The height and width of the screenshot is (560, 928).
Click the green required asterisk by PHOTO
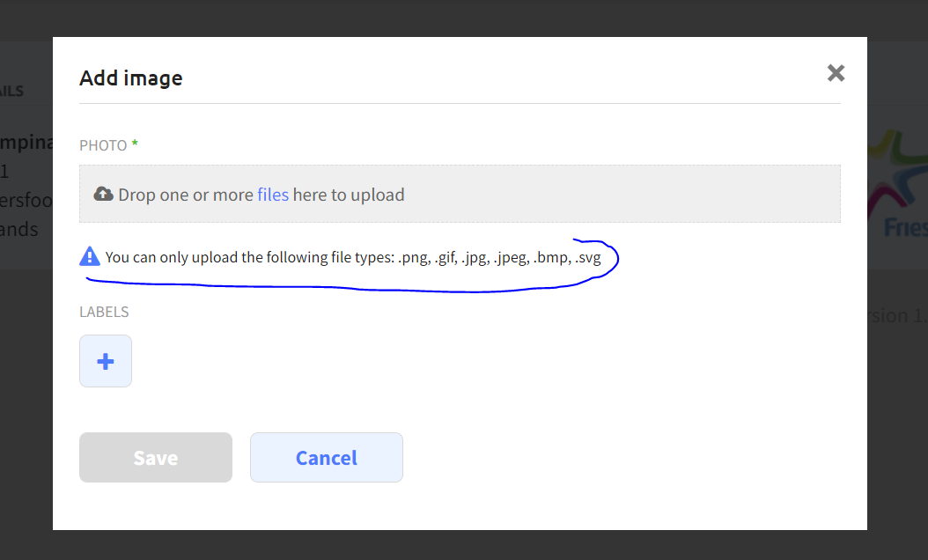pos(135,143)
